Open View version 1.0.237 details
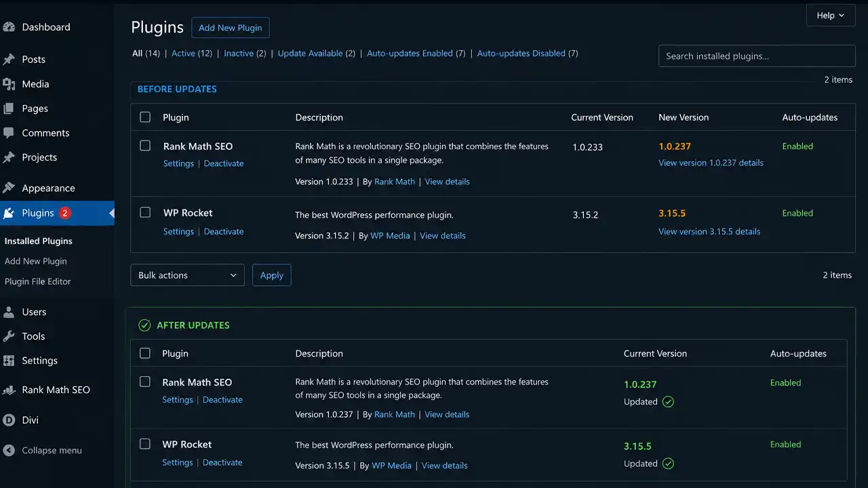The height and width of the screenshot is (488, 868). coord(711,163)
